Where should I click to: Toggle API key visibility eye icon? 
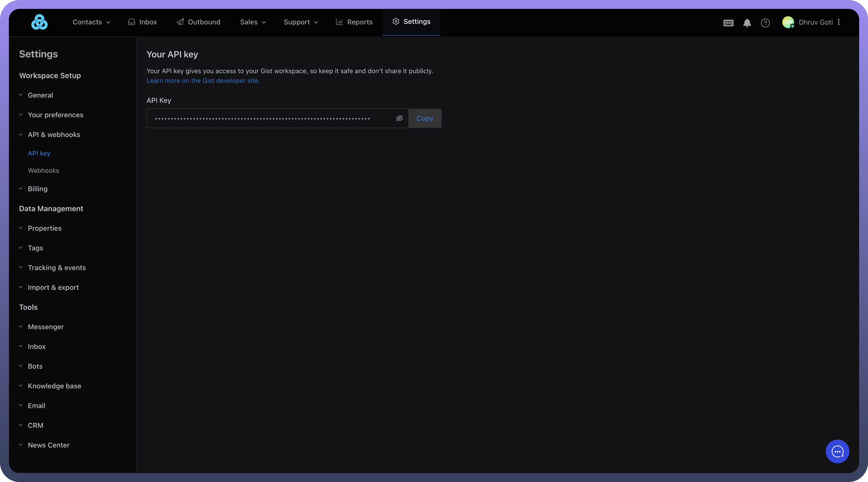point(399,118)
